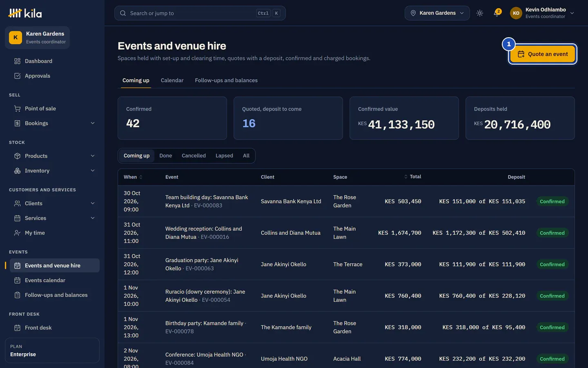Toggle light/dark theme sun icon
The image size is (588, 368).
(480, 13)
